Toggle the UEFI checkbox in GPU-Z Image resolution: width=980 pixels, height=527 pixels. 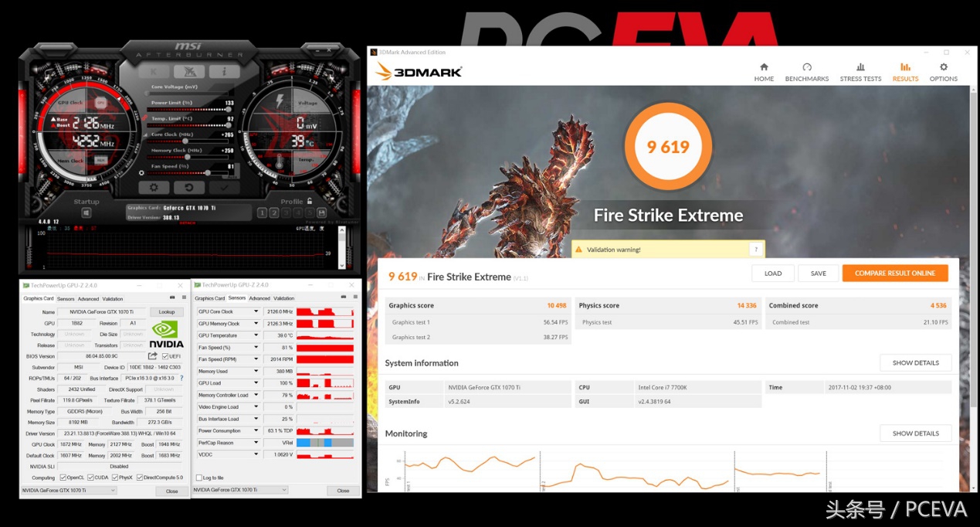pos(164,355)
